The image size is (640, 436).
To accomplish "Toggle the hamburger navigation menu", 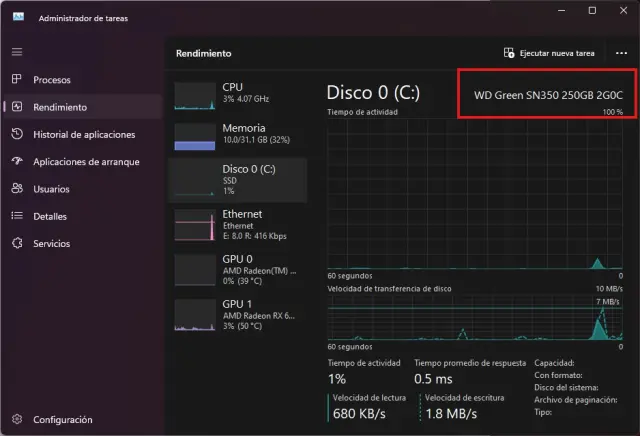I will [16, 51].
